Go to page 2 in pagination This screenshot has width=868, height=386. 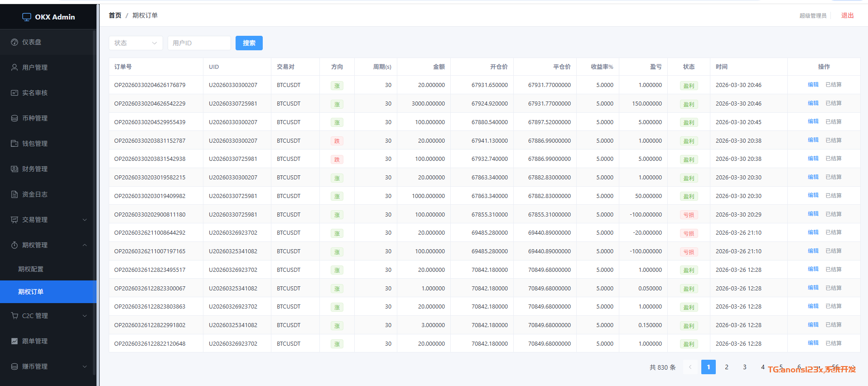tap(726, 367)
